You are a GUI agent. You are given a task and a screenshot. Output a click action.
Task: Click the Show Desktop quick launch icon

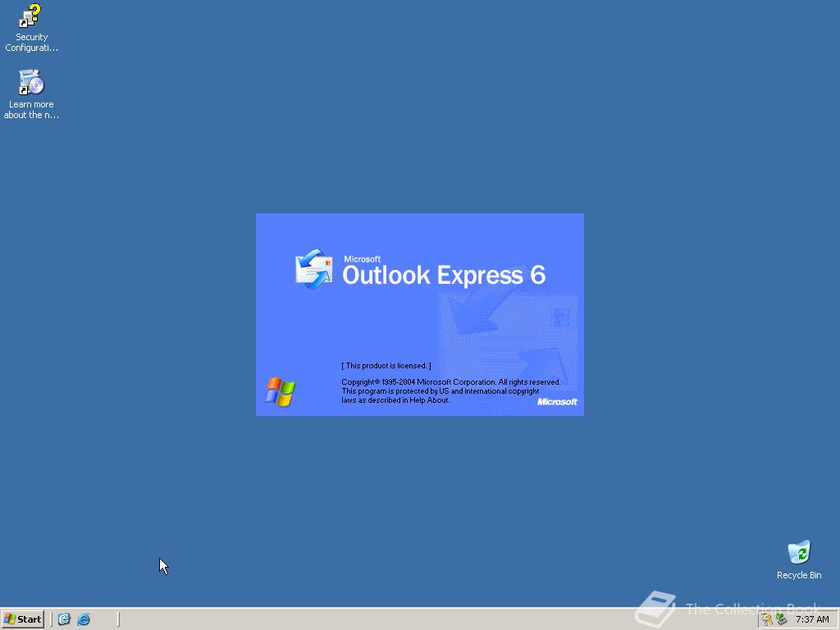pyautogui.click(x=64, y=619)
